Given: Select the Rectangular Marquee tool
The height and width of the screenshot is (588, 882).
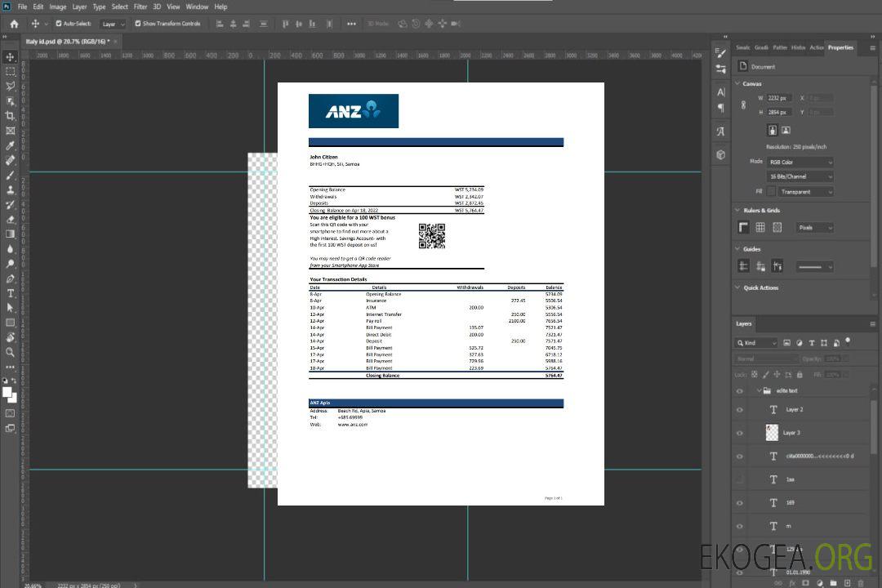Looking at the screenshot, I should click(x=10, y=72).
